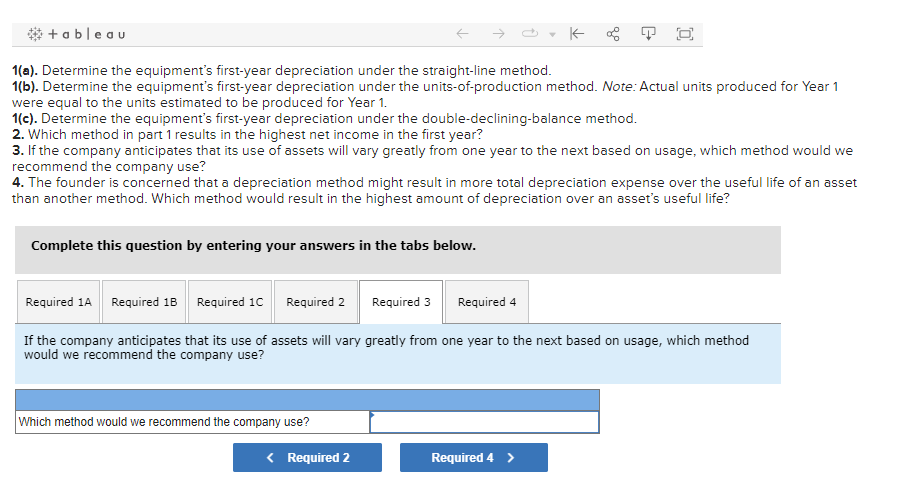Click question 2 highest net income text

(x=247, y=135)
